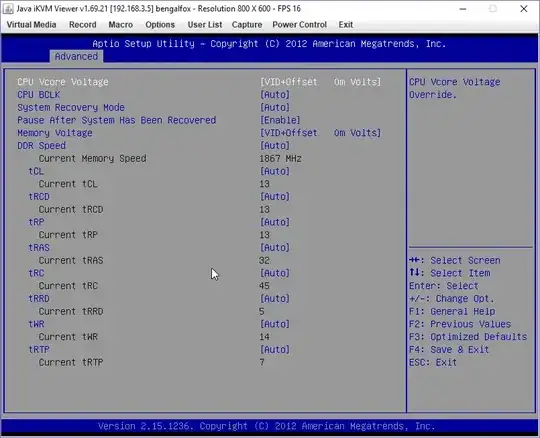Click the ESC: Exit hint
This screenshot has width=540, height=438.
(433, 362)
